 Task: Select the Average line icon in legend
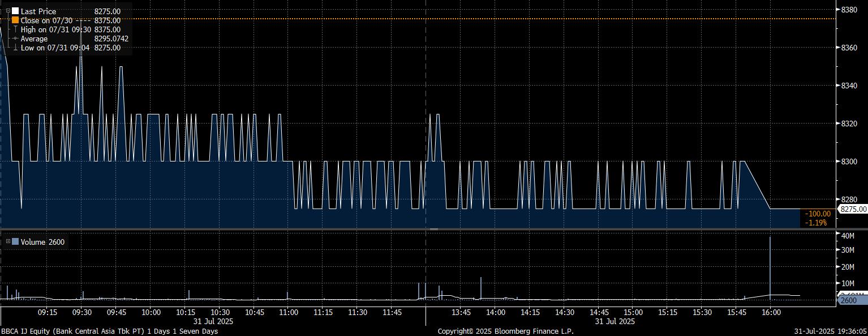(x=15, y=39)
